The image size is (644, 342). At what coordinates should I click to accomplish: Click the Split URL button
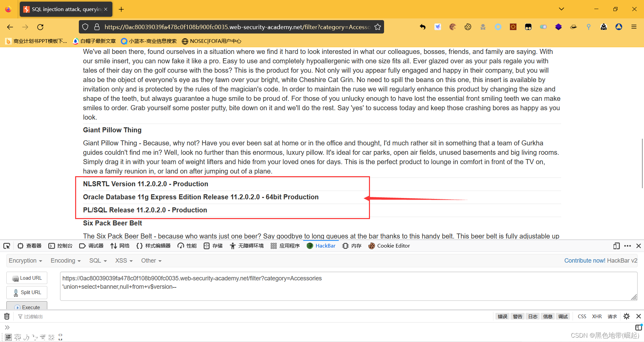(27, 292)
